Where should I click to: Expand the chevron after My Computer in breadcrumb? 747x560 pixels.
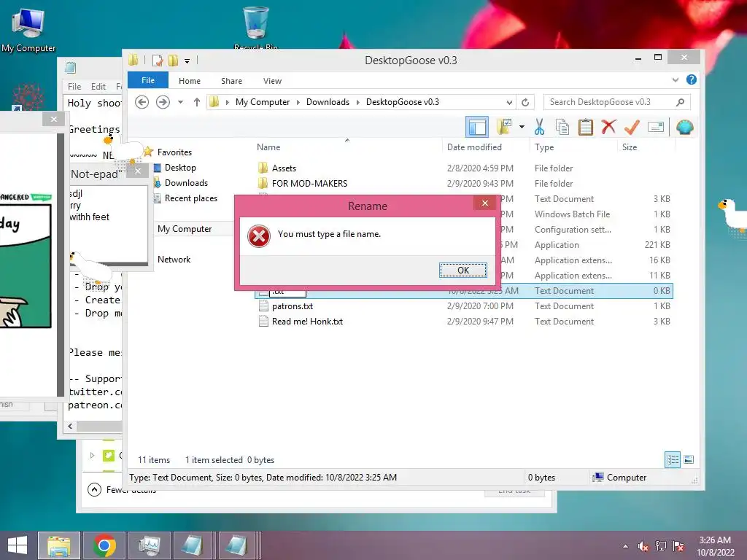click(298, 102)
